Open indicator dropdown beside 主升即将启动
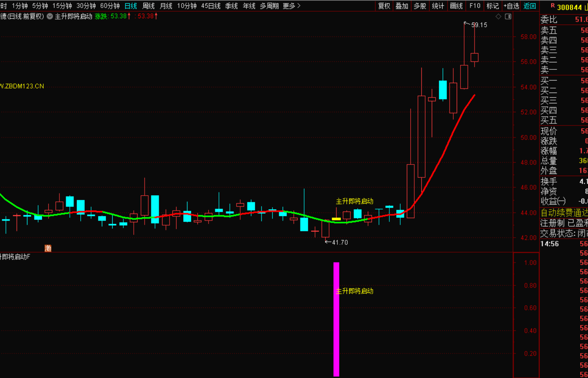 tap(50, 16)
